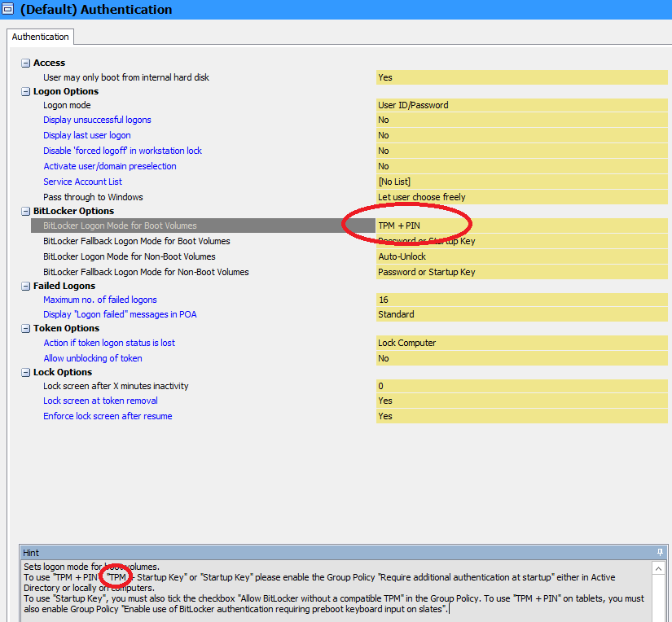672x622 pixels.
Task: Open the Lock Computer token action value
Action: [521, 343]
